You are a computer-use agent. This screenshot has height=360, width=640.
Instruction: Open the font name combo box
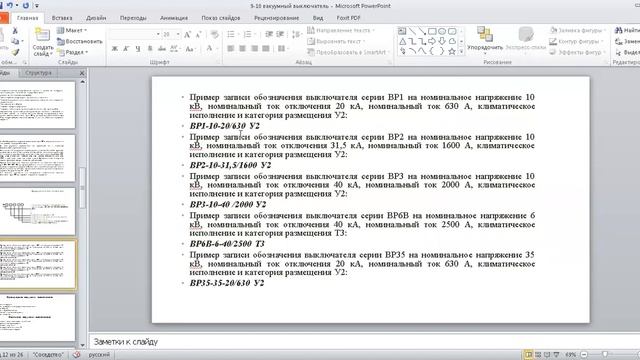tap(135, 34)
